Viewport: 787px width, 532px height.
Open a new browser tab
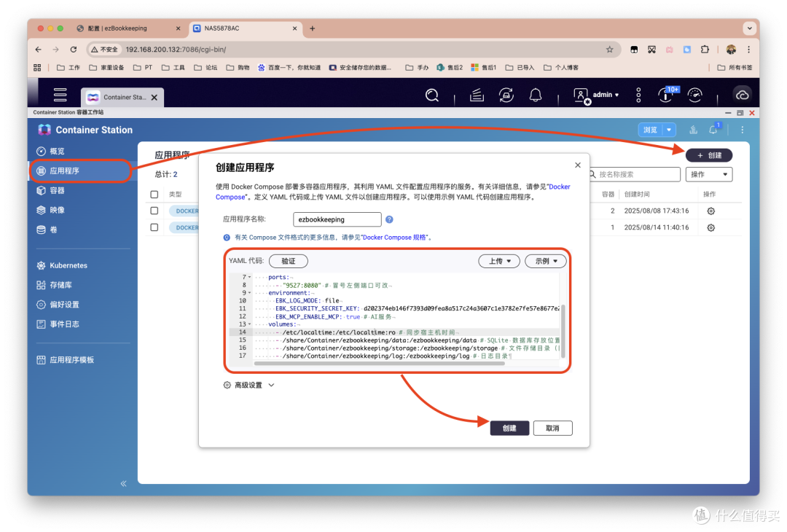pos(312,28)
